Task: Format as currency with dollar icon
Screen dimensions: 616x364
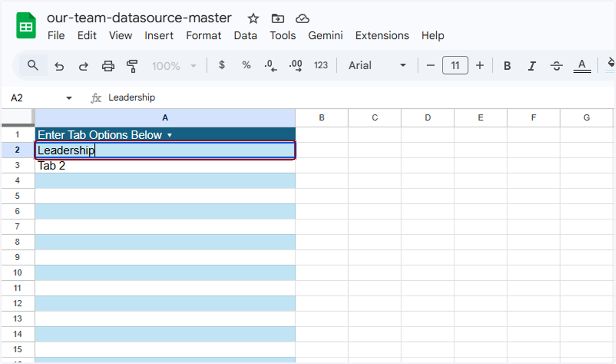Action: point(222,65)
